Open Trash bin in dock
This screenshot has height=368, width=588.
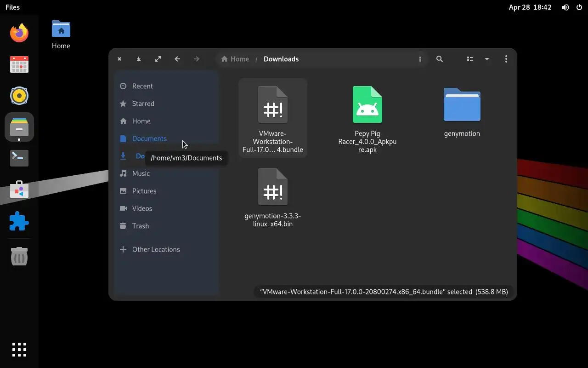coord(19,256)
